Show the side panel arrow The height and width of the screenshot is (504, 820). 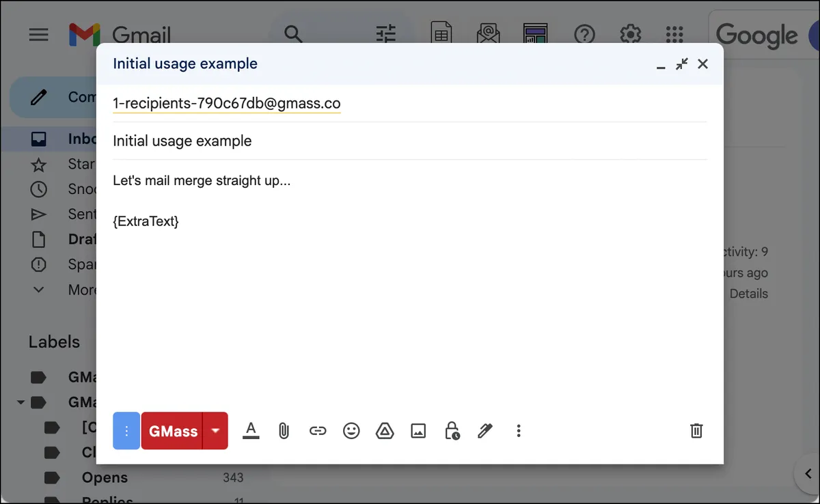point(807,473)
